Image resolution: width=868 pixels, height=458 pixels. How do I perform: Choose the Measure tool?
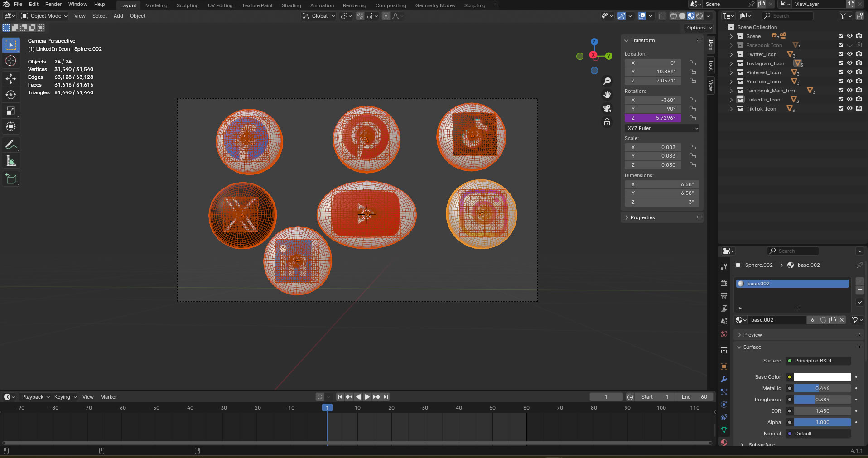[11, 161]
